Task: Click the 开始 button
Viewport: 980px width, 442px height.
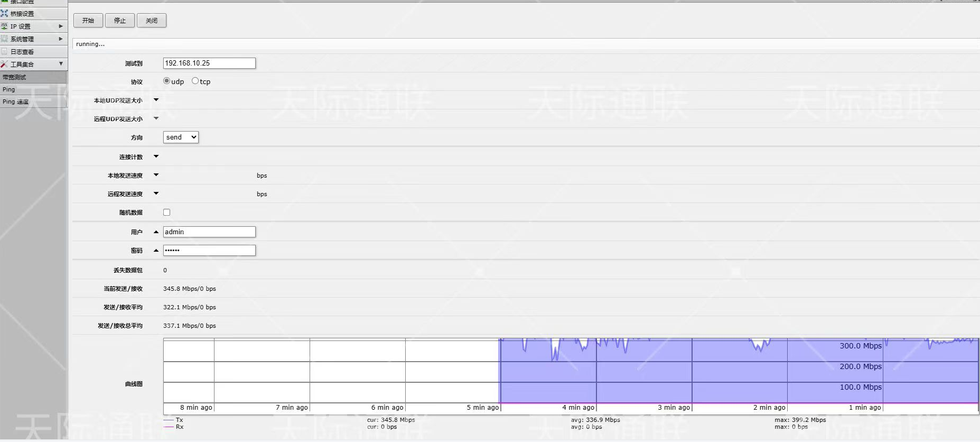Action: pyautogui.click(x=88, y=21)
